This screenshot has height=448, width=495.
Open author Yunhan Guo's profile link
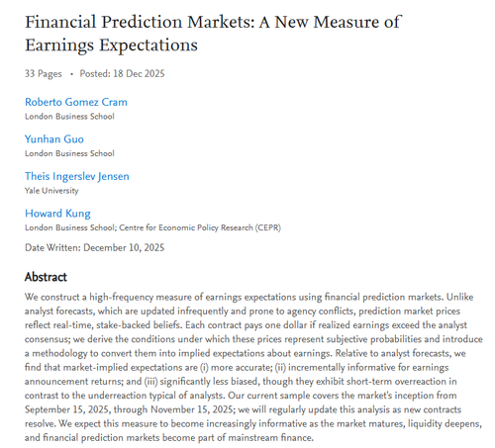point(54,139)
